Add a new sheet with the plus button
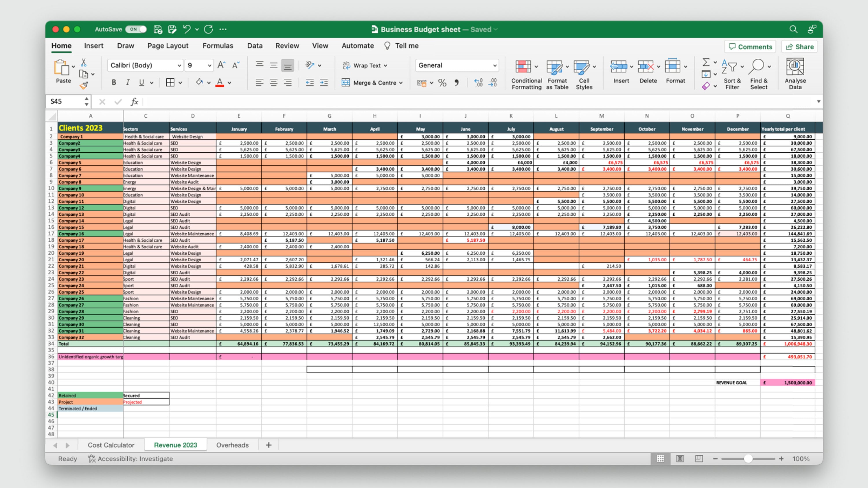Screen dimensions: 868x488 (268, 445)
